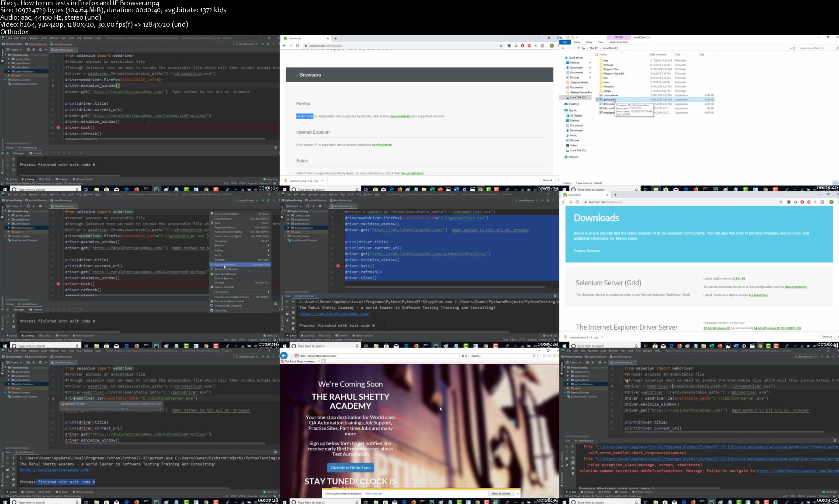Click the green Run arrow in the 00:01:04 PyCharm toolbar
839x504 pixels.
point(263,44)
